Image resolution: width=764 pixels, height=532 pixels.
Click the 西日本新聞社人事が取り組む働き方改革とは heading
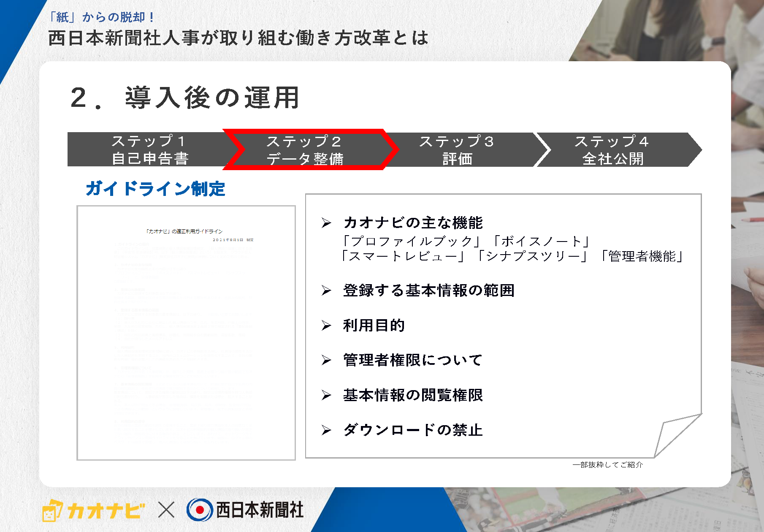(x=238, y=38)
